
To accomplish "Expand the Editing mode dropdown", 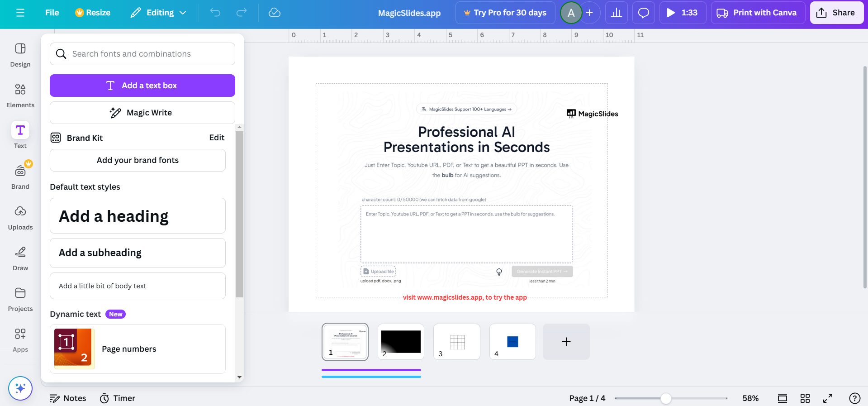I will tap(158, 13).
